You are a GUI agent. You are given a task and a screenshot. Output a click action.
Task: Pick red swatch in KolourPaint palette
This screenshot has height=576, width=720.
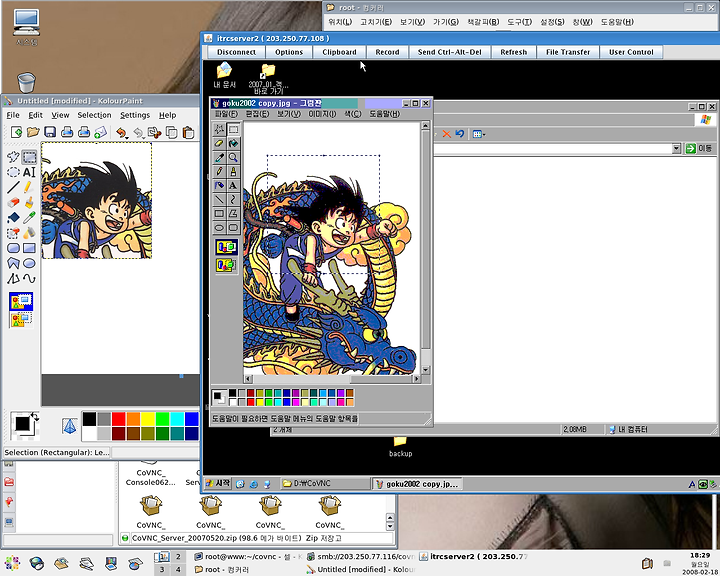[x=118, y=419]
